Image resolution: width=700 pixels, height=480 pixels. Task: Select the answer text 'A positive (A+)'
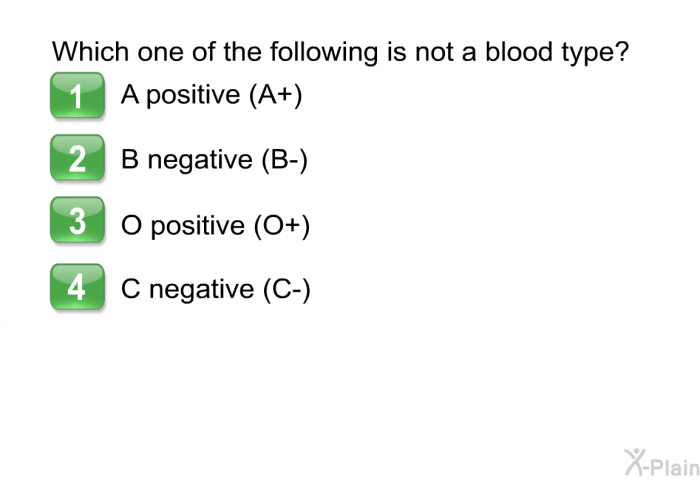211,95
